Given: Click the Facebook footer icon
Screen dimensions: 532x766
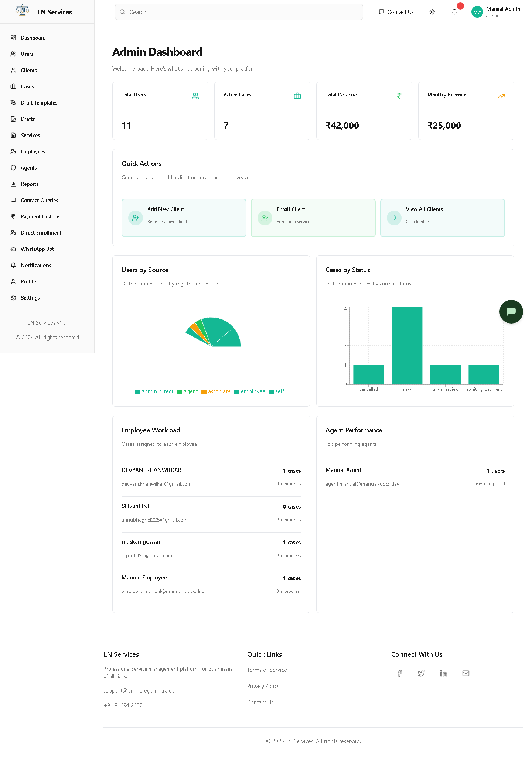Looking at the screenshot, I should [x=399, y=673].
